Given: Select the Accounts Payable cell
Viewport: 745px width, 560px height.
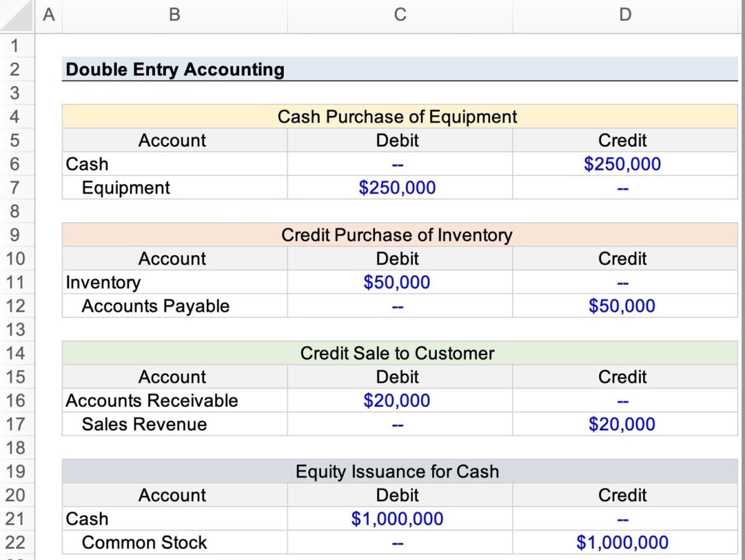Looking at the screenshot, I should coord(174,306).
